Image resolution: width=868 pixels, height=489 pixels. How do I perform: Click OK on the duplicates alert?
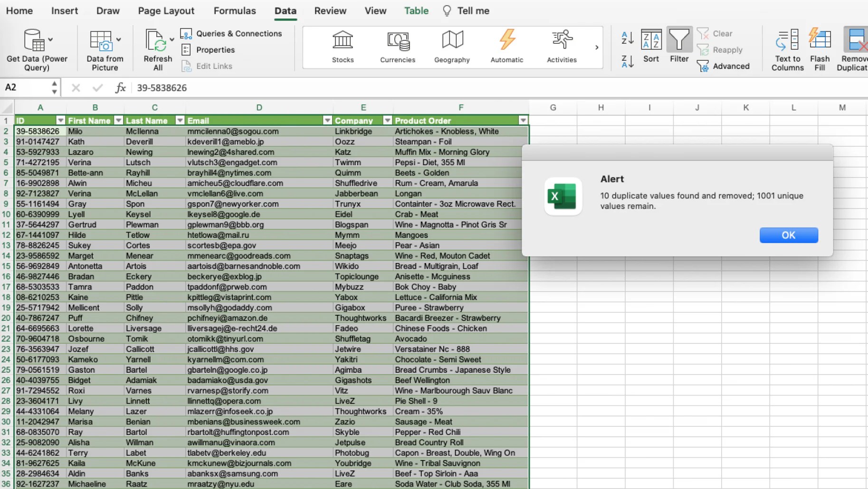[788, 235]
